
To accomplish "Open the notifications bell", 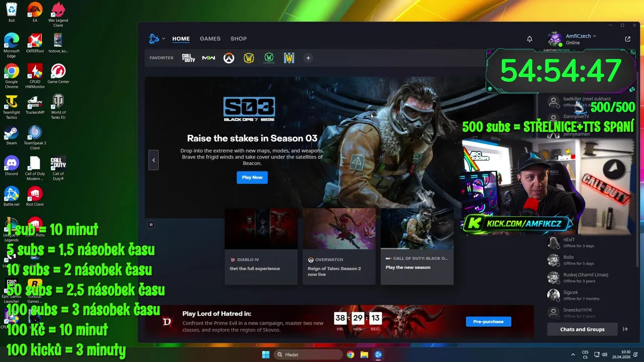I will 529,39.
